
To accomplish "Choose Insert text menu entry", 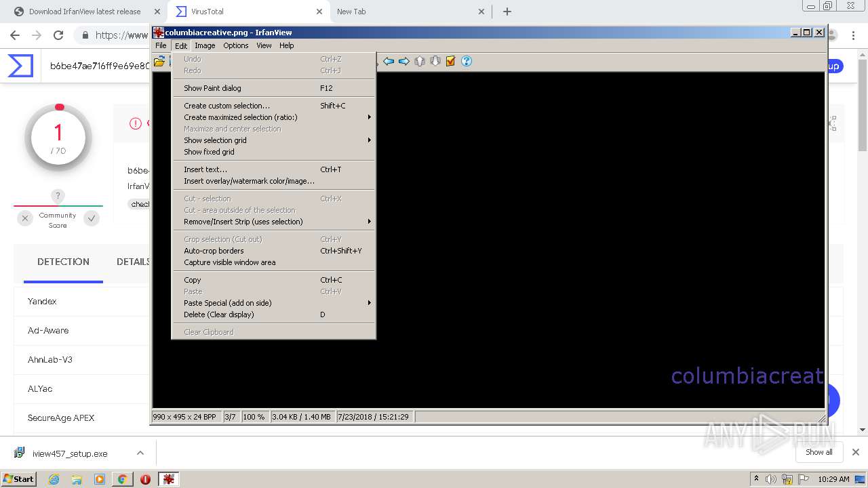I will [274, 169].
